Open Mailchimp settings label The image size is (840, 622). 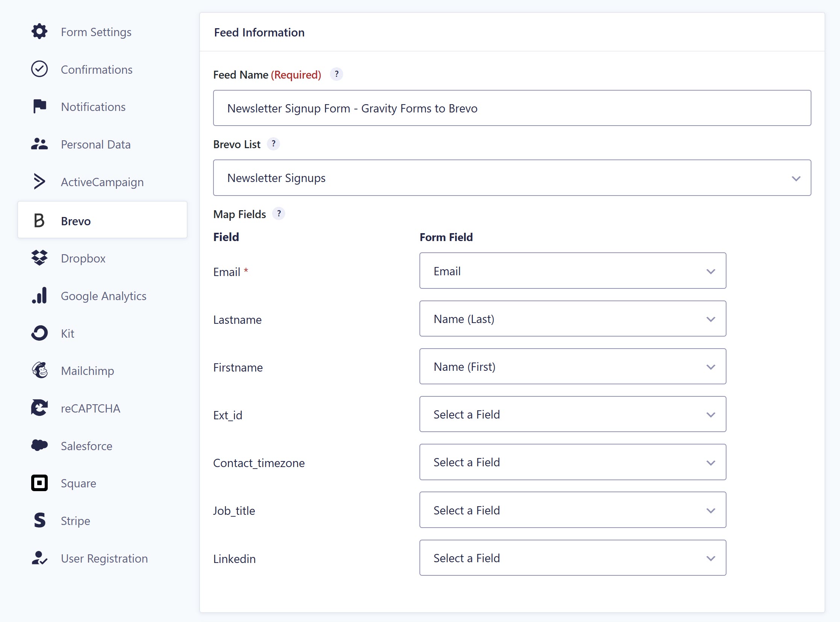point(88,371)
